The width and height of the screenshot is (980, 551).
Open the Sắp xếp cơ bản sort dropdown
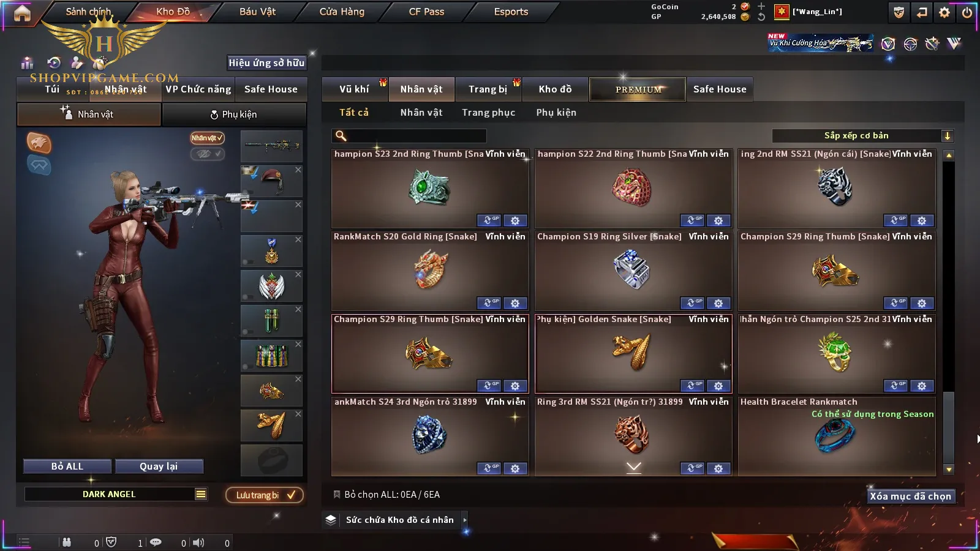tap(862, 136)
